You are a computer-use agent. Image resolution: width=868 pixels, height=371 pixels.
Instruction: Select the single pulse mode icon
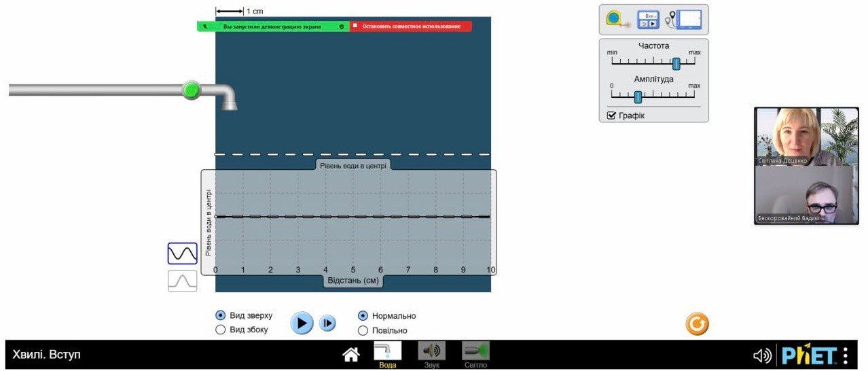182,281
